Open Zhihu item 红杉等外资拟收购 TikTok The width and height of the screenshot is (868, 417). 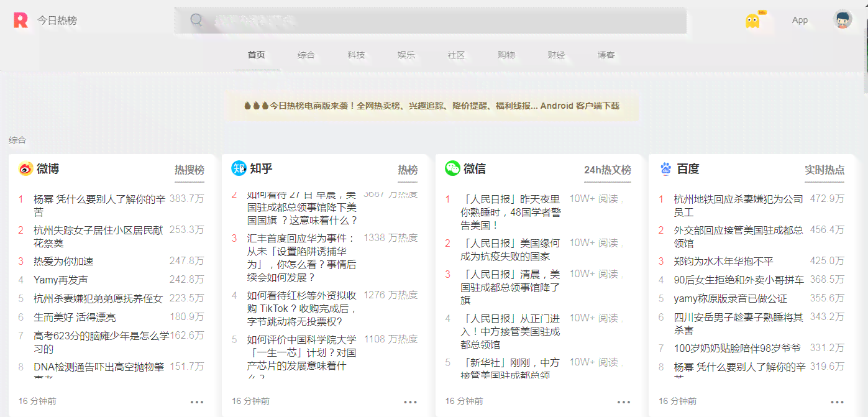tap(302, 308)
